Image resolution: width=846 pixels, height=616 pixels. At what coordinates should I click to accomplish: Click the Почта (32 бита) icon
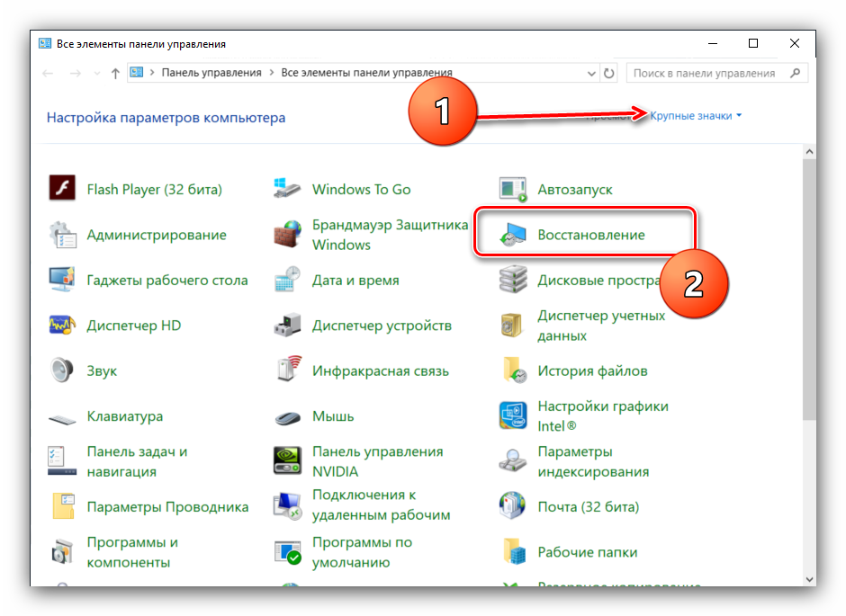[x=513, y=505]
